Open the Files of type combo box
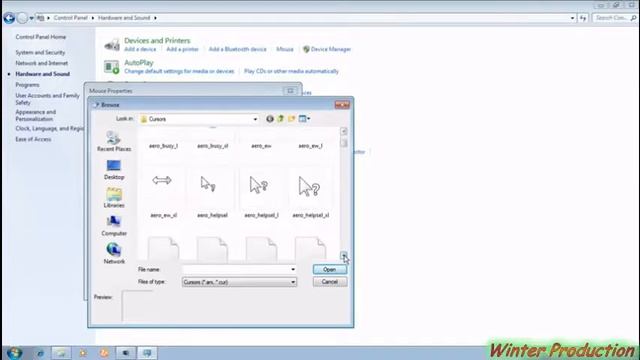The height and width of the screenshot is (360, 640). (239, 282)
